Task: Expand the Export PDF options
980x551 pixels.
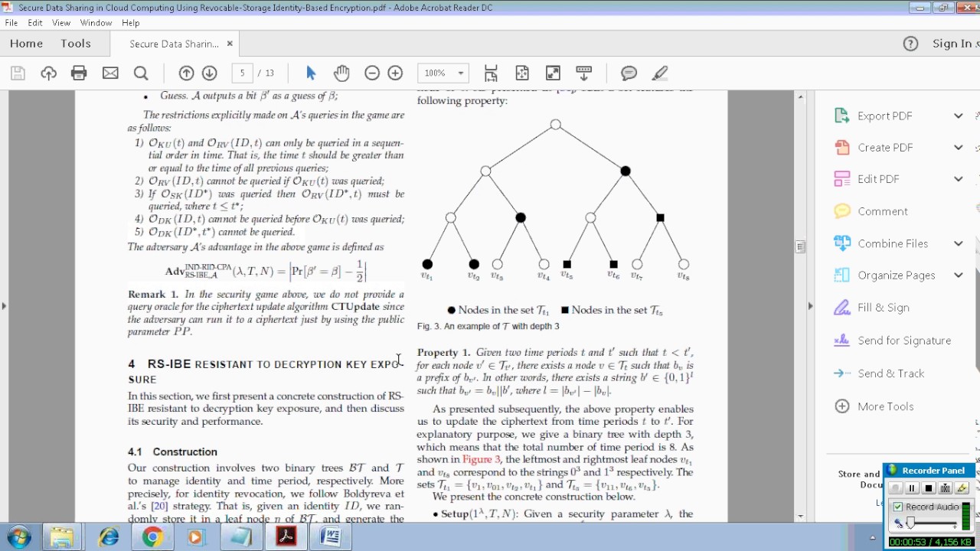Action: pyautogui.click(x=958, y=116)
